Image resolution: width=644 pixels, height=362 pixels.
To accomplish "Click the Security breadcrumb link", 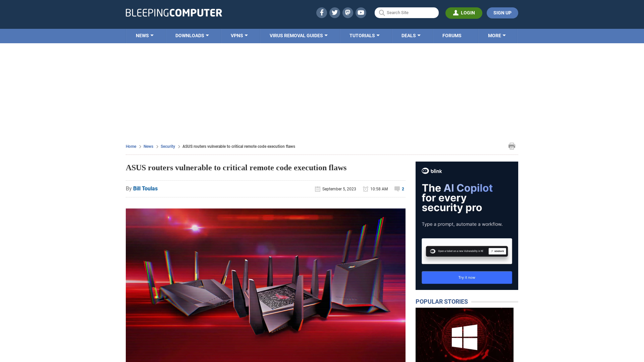I will 168,146.
